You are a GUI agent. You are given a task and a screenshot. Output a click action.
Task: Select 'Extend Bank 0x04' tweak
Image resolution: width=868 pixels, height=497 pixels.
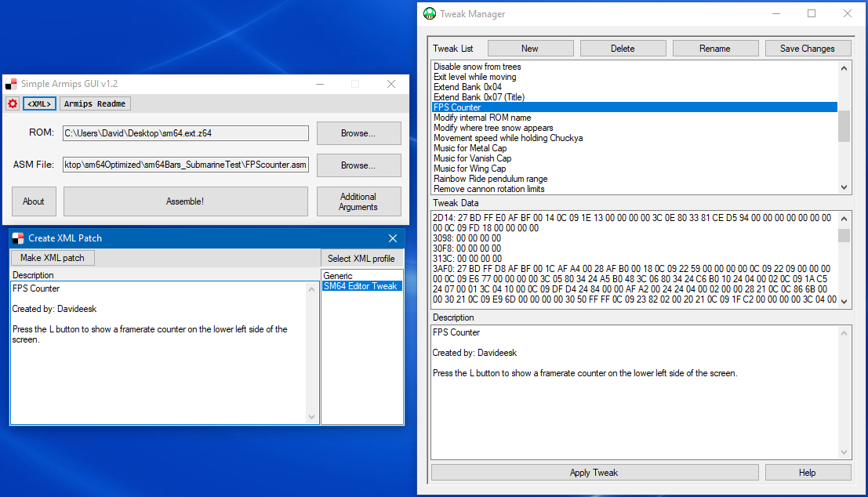[x=634, y=87]
